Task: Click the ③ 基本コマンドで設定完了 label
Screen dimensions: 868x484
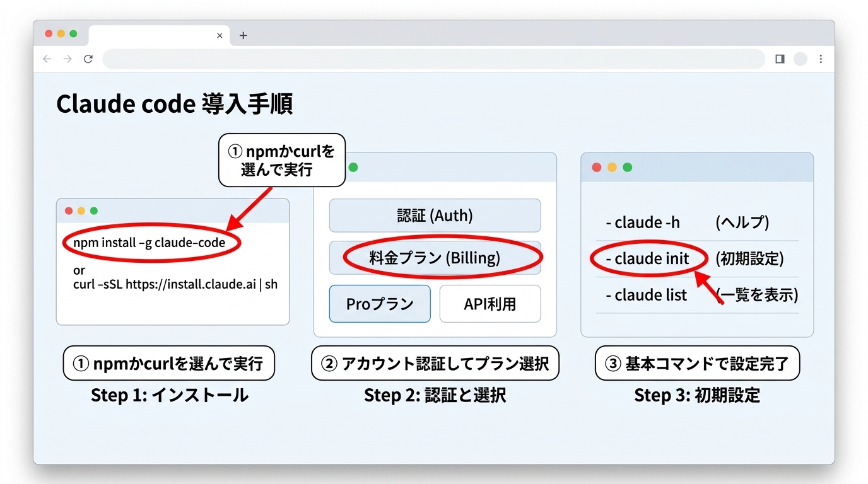Action: pos(696,363)
